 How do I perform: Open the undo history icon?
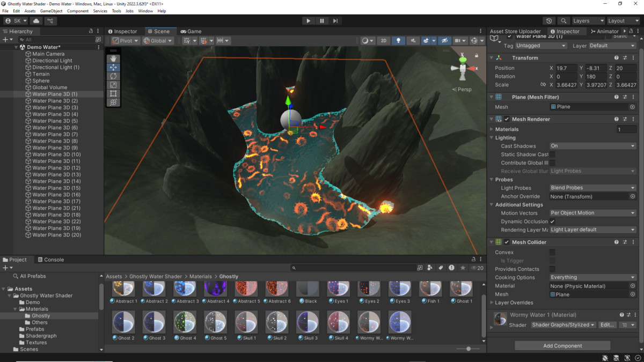tap(548, 21)
